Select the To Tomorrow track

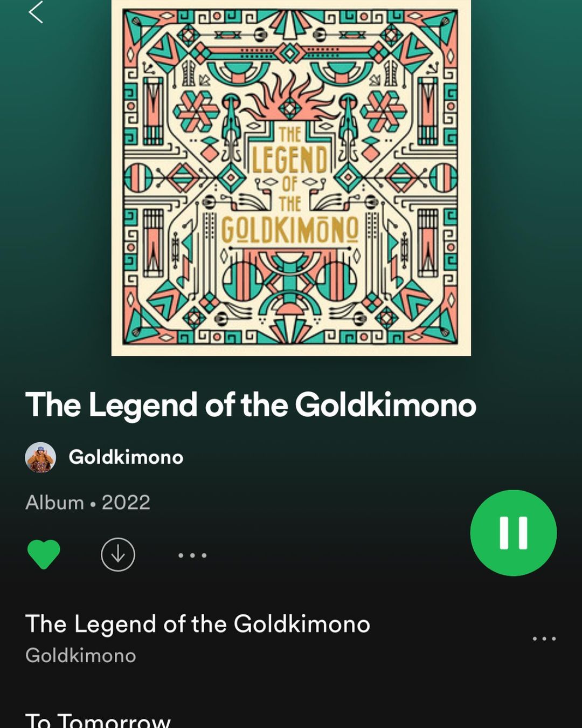pos(98,720)
